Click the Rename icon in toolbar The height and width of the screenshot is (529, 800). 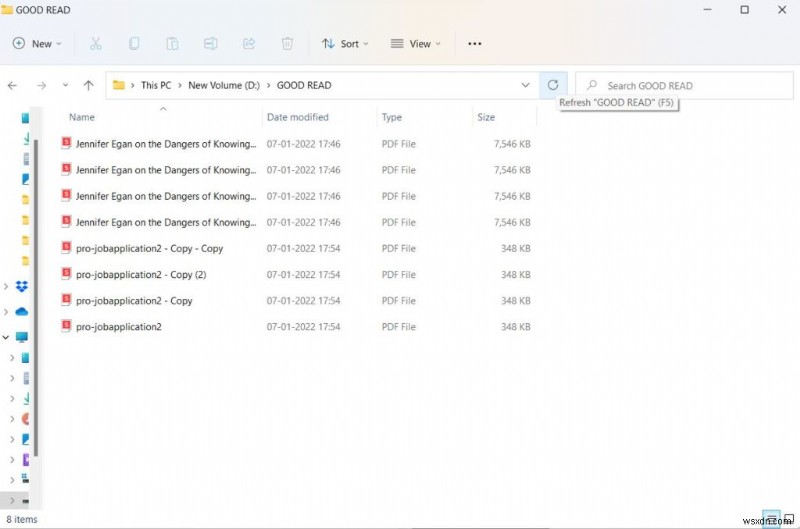pos(210,43)
